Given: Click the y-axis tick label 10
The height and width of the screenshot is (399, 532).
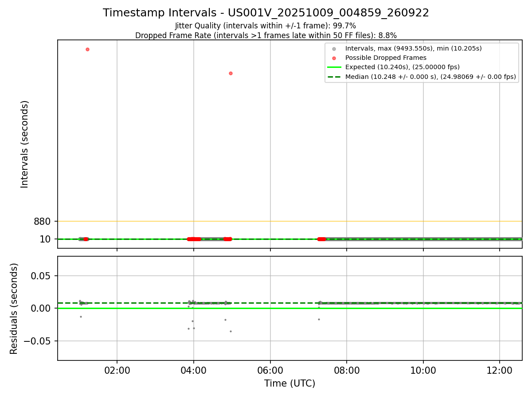Looking at the screenshot, I should pos(45,239).
